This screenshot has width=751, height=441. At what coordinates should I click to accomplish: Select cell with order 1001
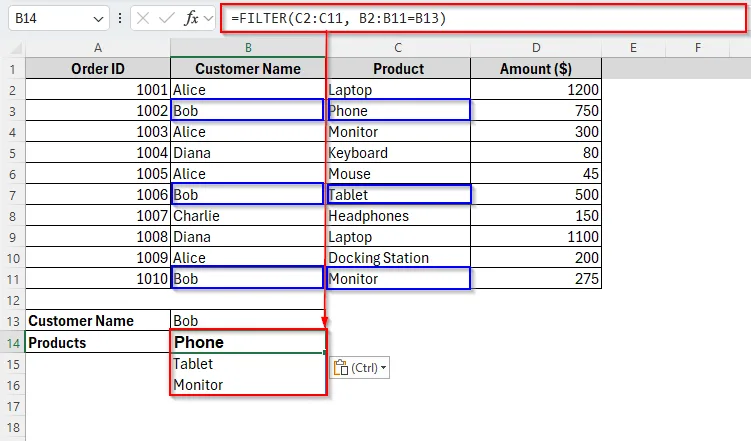98,90
